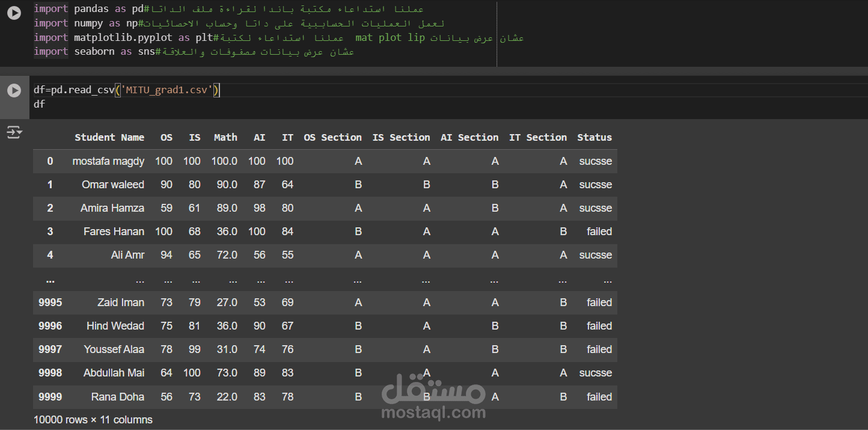Click row index 0
Viewport: 868px width, 430px height.
click(x=50, y=161)
